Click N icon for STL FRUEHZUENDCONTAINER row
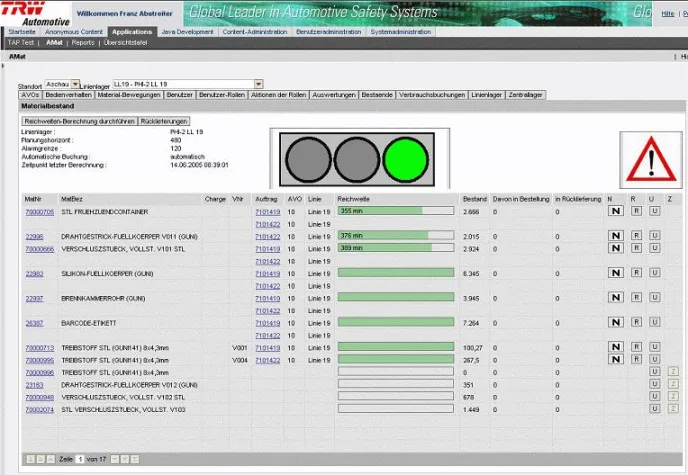This screenshot has height=475, width=688. (x=616, y=212)
